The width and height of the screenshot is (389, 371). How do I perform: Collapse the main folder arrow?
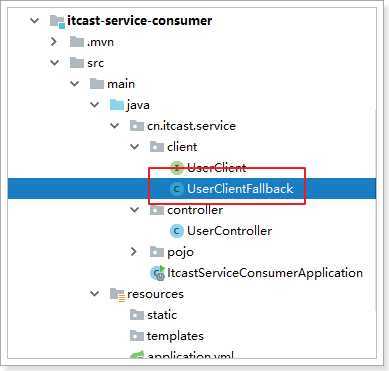coord(75,84)
